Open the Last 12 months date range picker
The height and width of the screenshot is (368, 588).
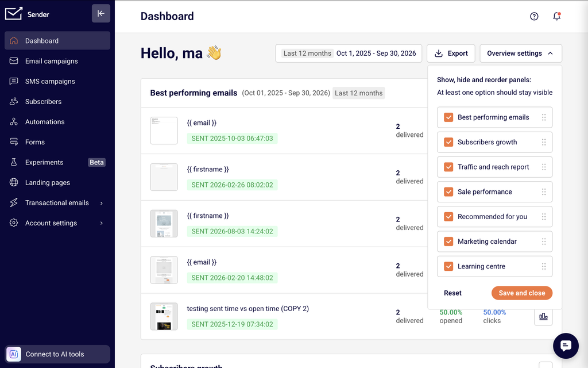(x=349, y=53)
